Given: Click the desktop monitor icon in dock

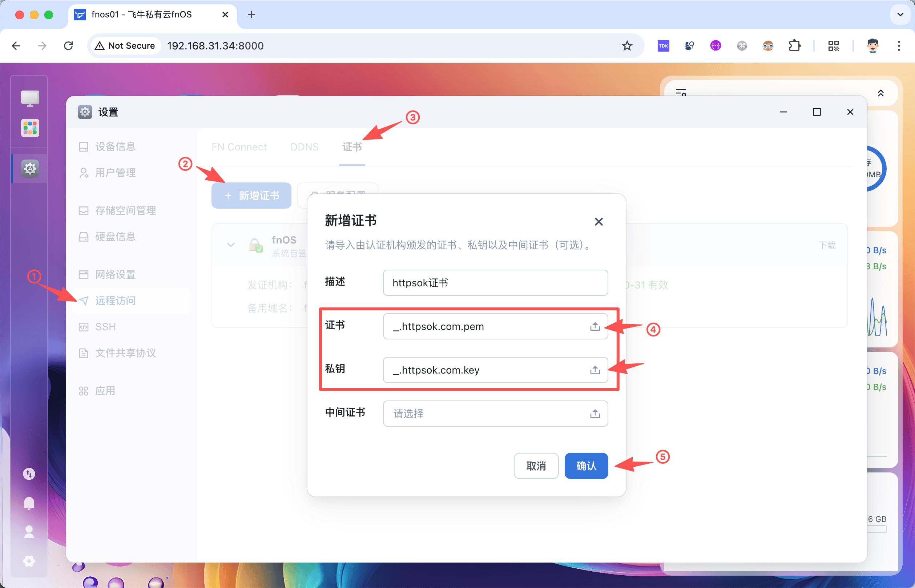Looking at the screenshot, I should [x=30, y=98].
